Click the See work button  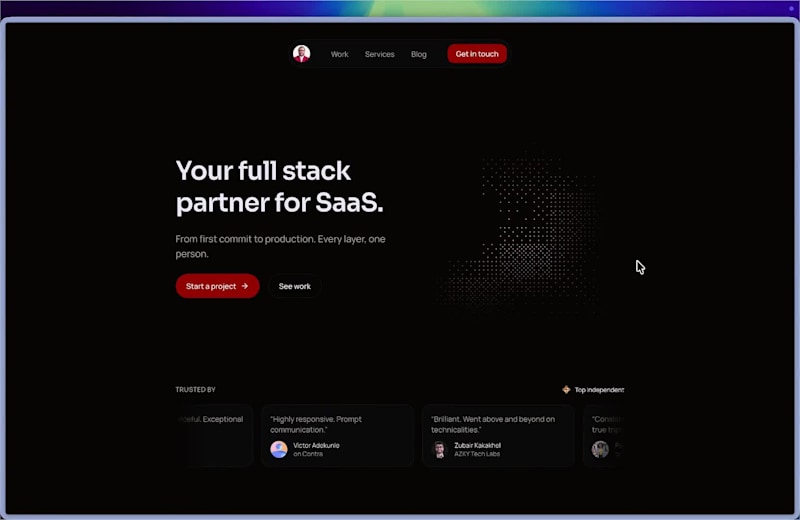pos(294,286)
